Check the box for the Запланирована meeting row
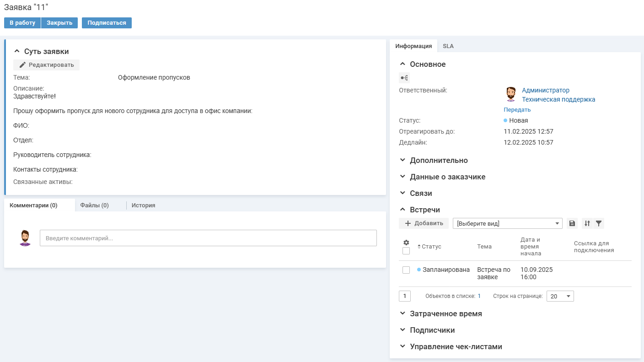Image resolution: width=644 pixels, height=362 pixels. 406,270
